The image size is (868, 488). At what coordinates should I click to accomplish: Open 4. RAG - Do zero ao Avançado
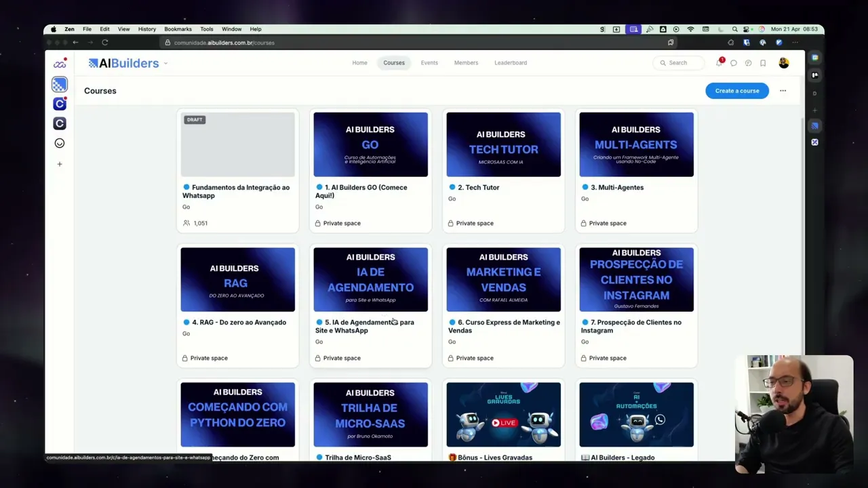(239, 322)
